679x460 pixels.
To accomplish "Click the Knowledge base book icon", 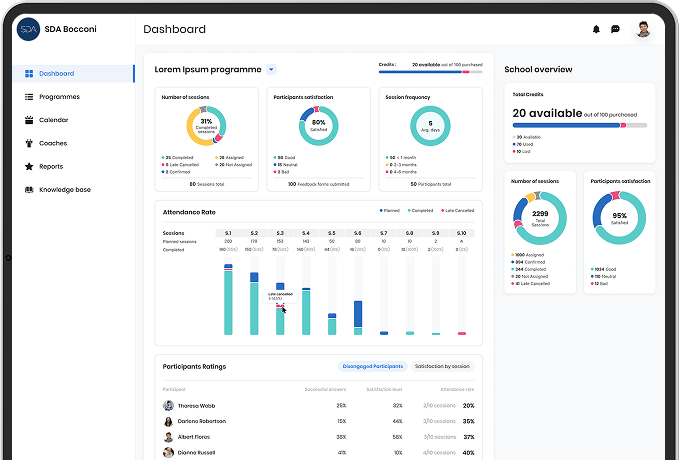I will click(x=29, y=190).
